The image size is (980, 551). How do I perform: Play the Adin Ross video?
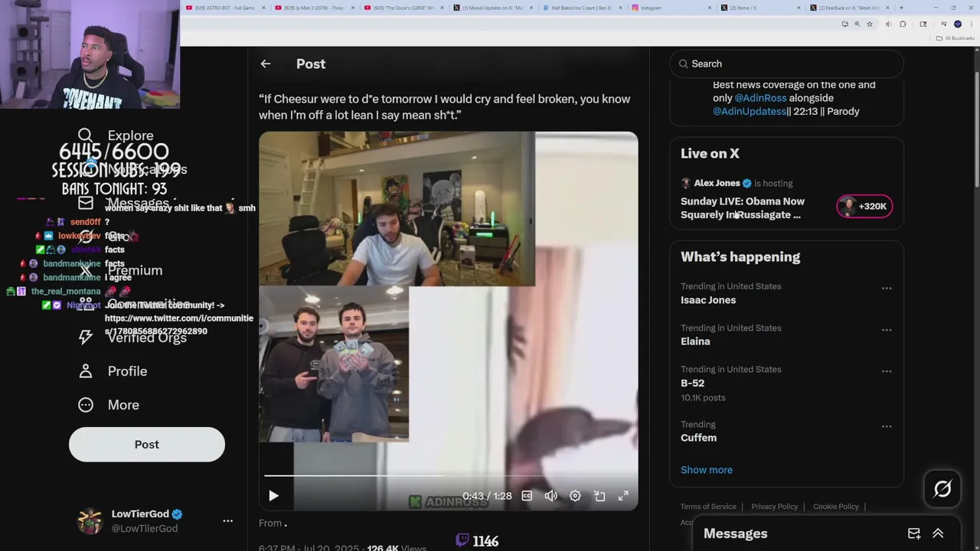tap(273, 496)
